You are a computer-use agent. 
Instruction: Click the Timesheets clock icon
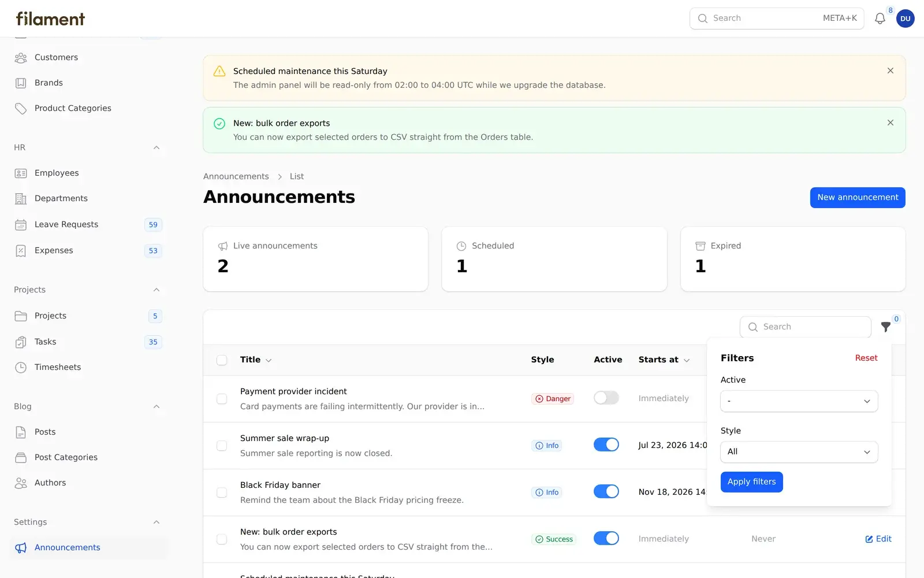point(21,368)
